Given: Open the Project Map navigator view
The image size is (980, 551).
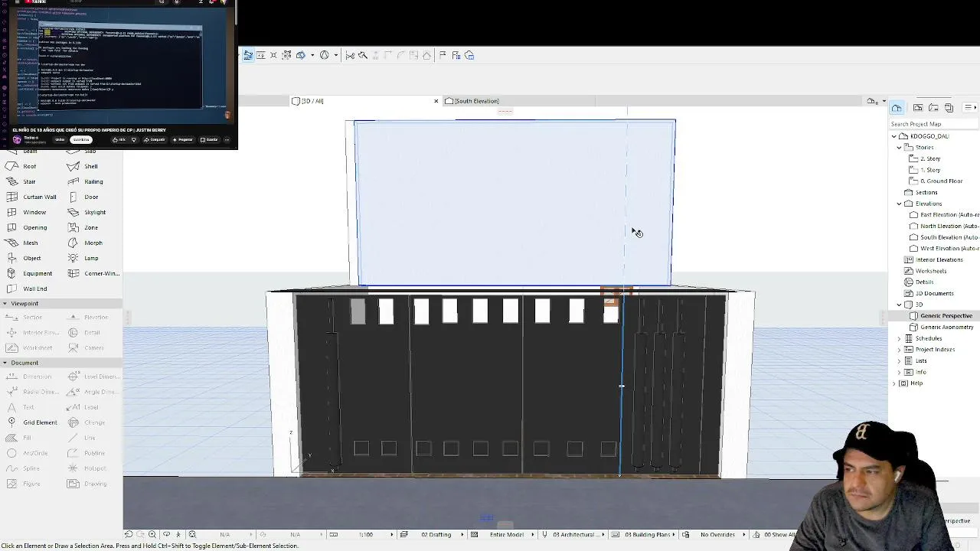Looking at the screenshot, I should click(x=897, y=108).
